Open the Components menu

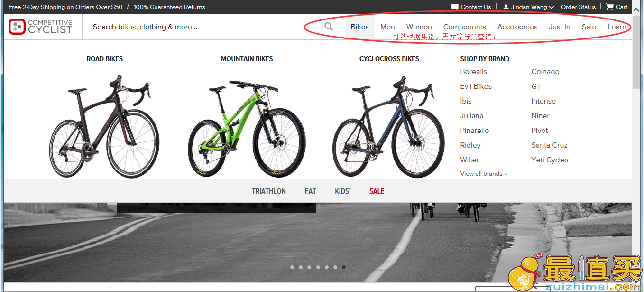[464, 27]
